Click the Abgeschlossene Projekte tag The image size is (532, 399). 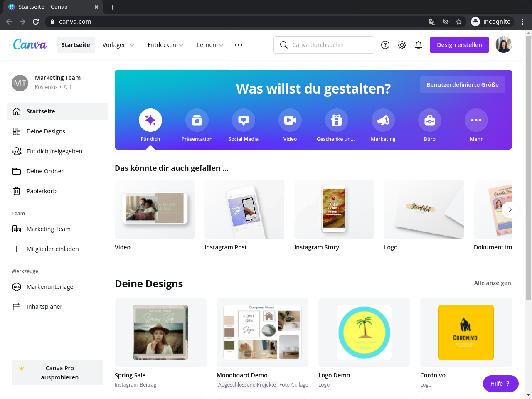247,385
